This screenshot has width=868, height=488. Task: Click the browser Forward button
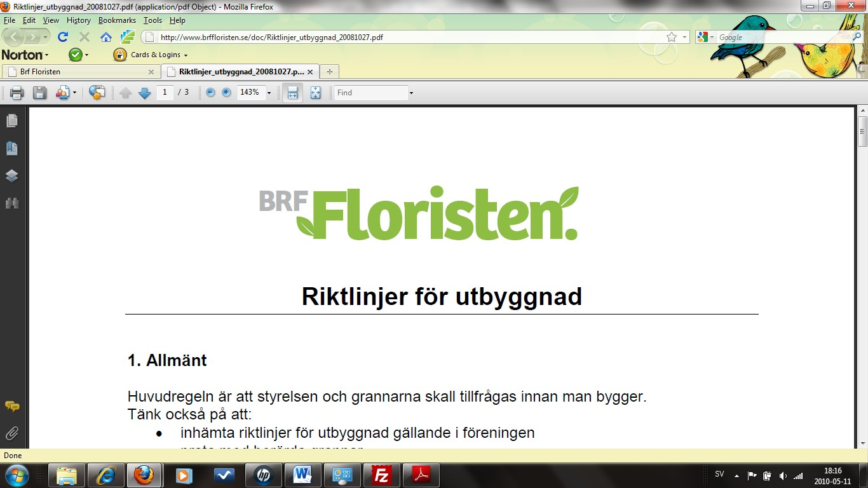(32, 37)
